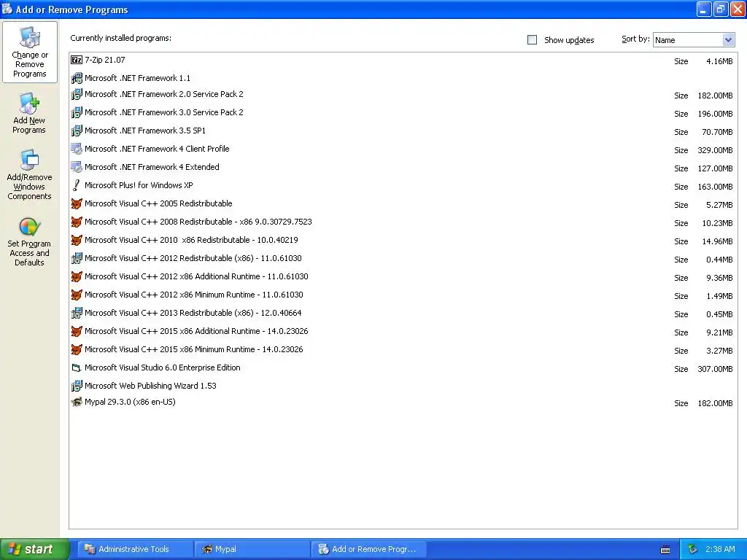Click the Microsoft Plus! for Windows XP icon
Image resolution: width=747 pixels, height=560 pixels.
[x=76, y=185]
